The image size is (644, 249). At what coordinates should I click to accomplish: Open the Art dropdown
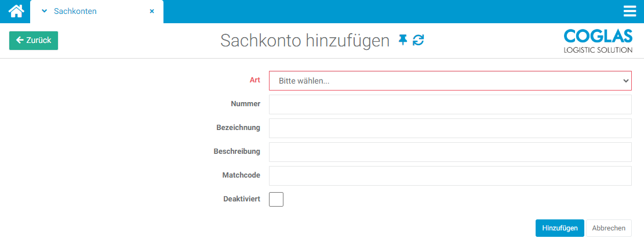pos(450,81)
